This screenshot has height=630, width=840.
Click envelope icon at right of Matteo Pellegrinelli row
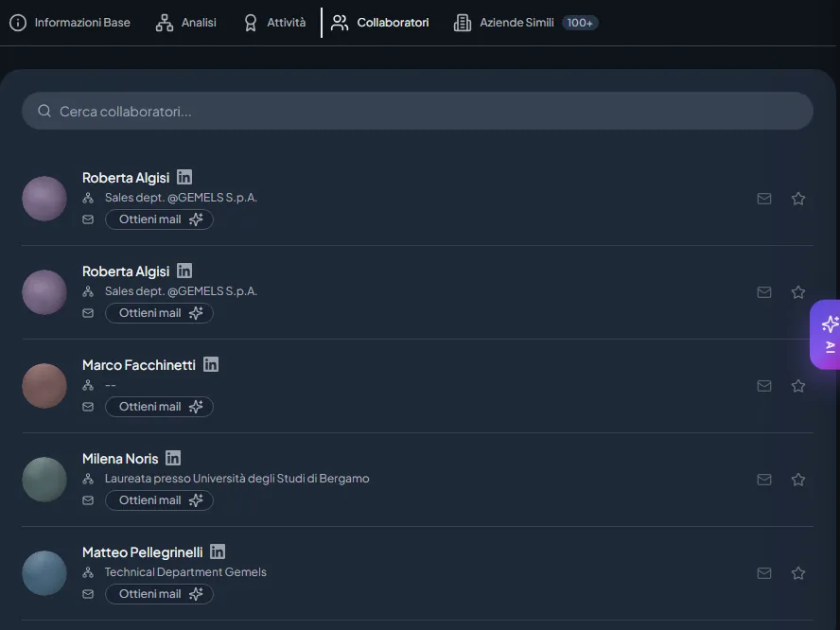coord(764,573)
